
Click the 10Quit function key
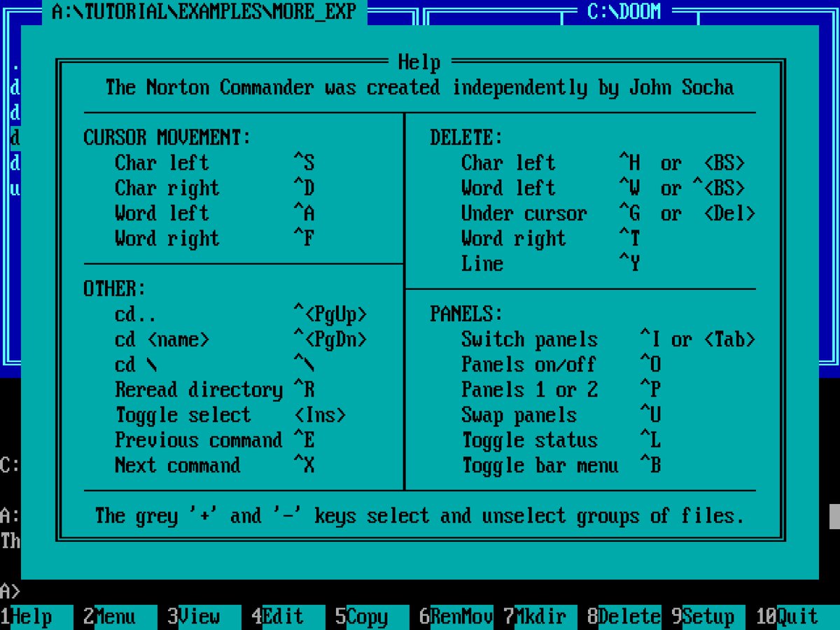pyautogui.click(x=797, y=617)
